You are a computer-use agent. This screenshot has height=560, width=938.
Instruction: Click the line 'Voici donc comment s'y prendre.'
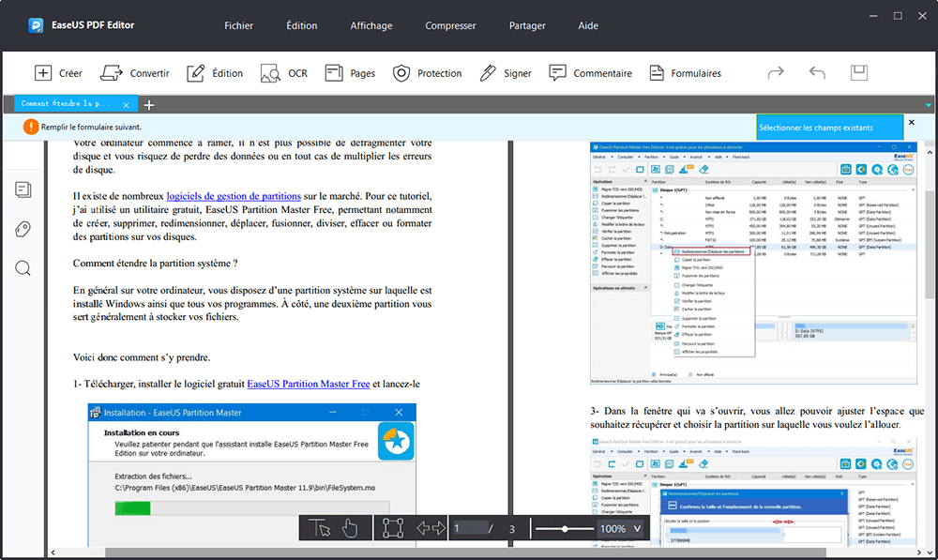pos(142,357)
